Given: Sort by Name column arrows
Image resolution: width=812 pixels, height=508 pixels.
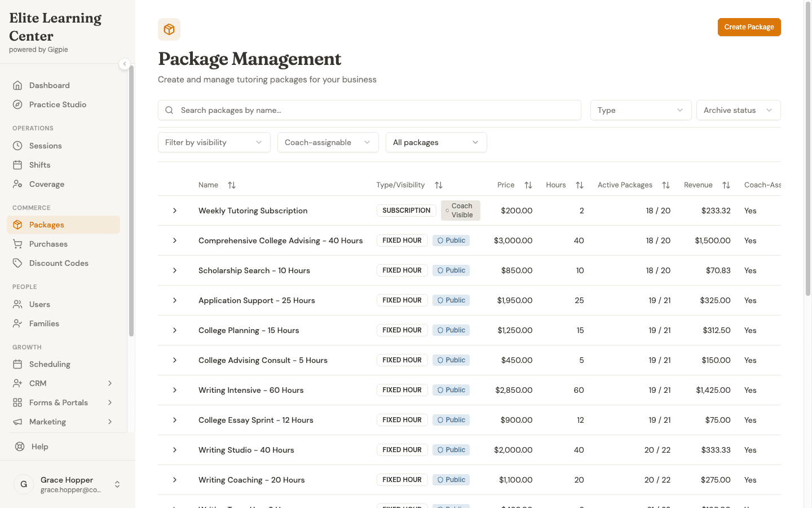Looking at the screenshot, I should tap(232, 185).
